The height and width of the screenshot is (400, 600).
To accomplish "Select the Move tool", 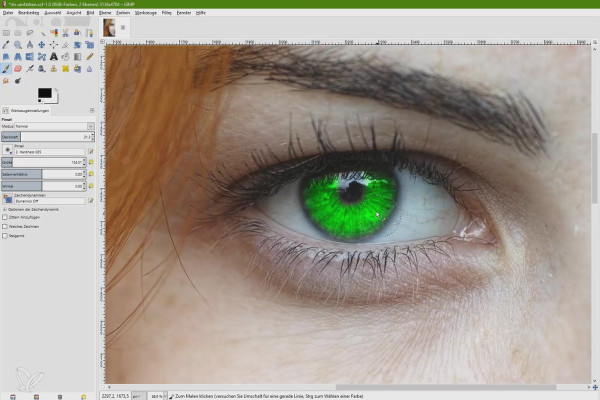I will pyautogui.click(x=42, y=45).
